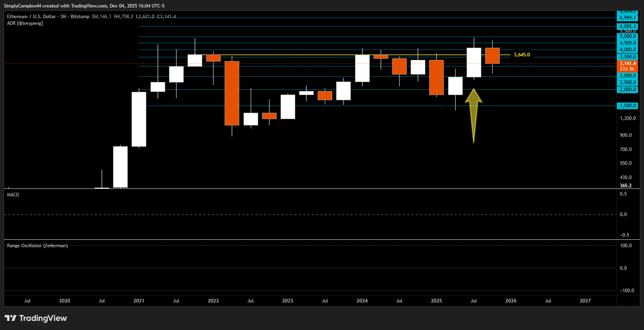Click the orange 3,141.4 current price label
The height and width of the screenshot is (330, 644).
[x=628, y=63]
